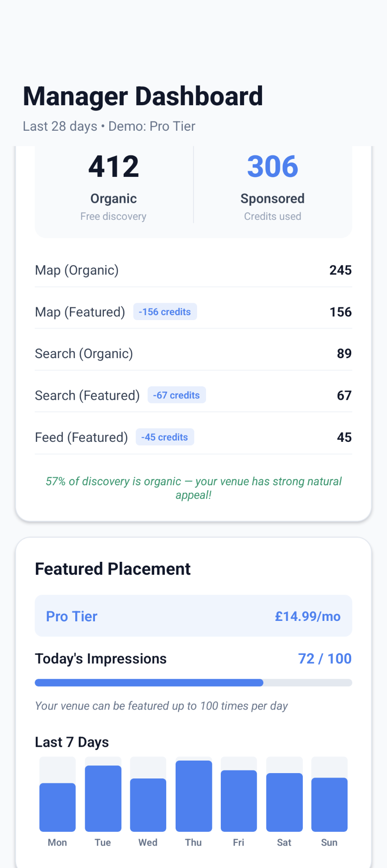
Task: Click the -45 credits badge
Action: coord(164,437)
